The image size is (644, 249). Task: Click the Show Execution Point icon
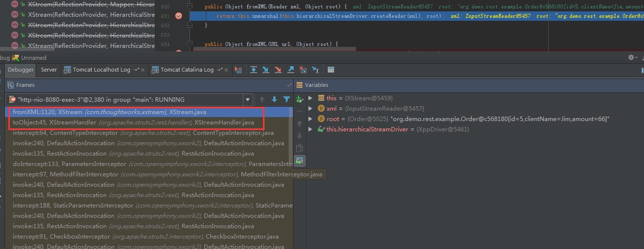tap(239, 70)
